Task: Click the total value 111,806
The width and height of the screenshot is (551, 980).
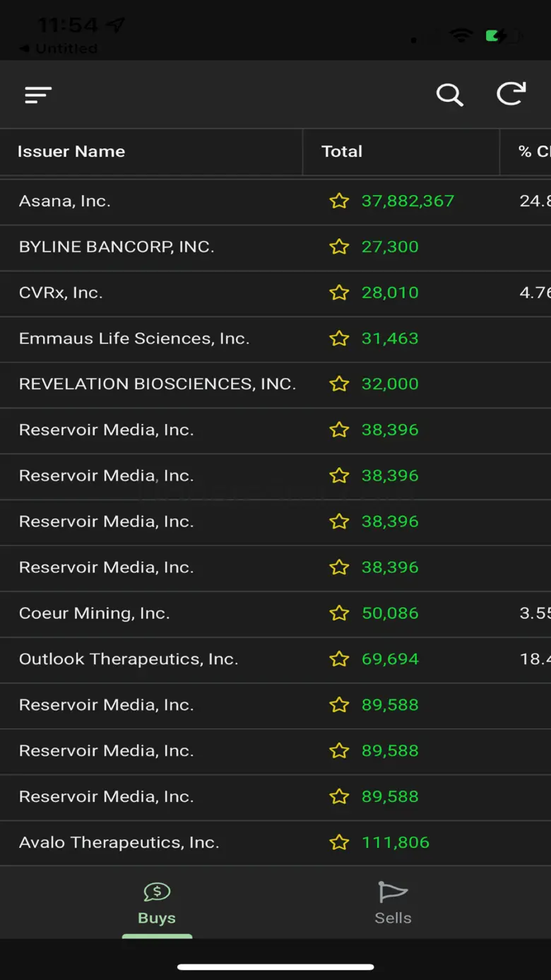Action: point(396,842)
